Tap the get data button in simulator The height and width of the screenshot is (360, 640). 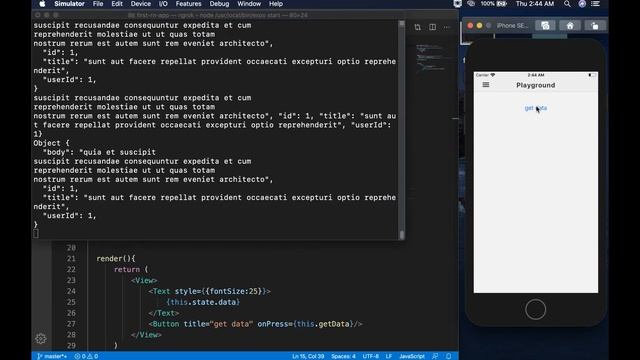pos(536,108)
